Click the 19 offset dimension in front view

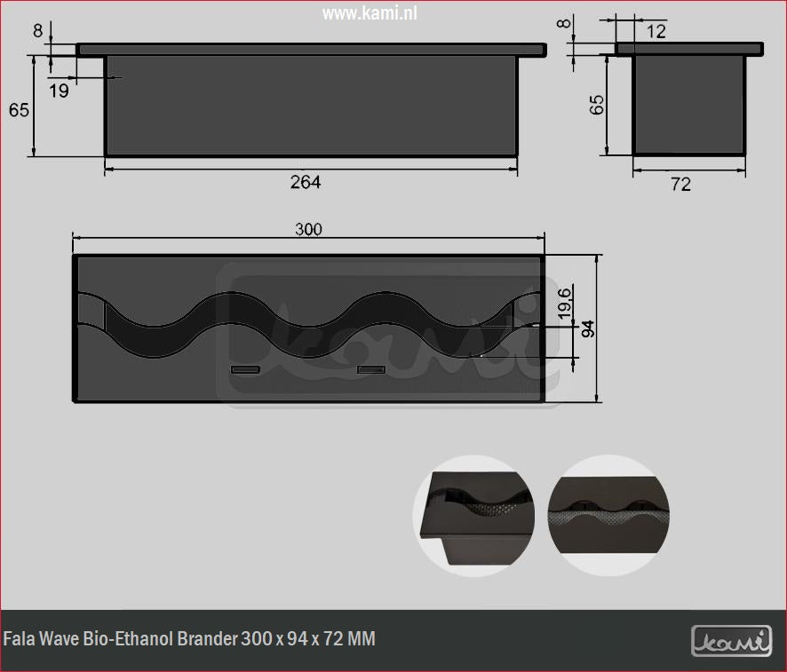click(x=59, y=90)
